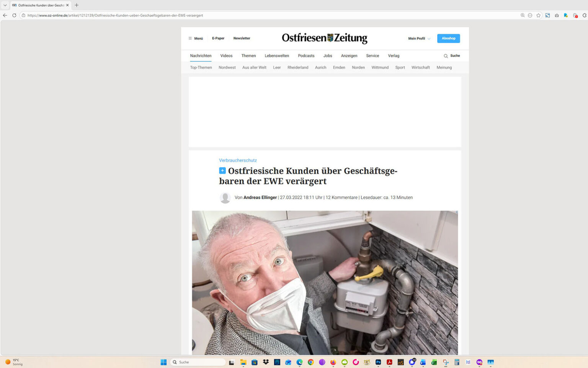Click the blue plus icon beside the headline

tap(222, 171)
